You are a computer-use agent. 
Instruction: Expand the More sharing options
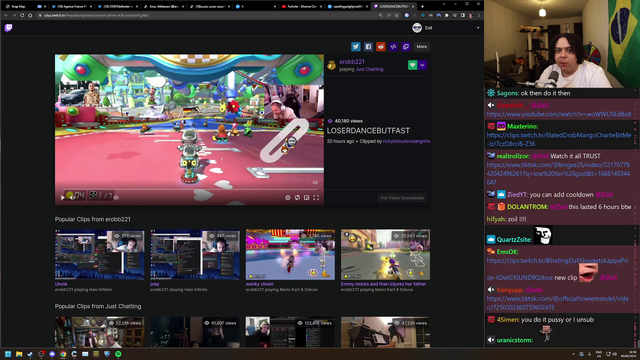[x=422, y=47]
